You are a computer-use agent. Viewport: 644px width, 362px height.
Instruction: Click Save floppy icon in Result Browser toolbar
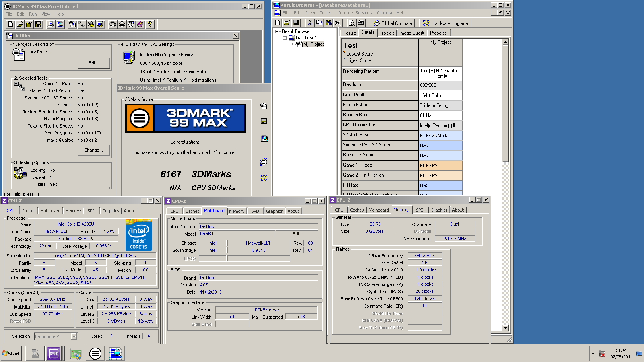[x=296, y=23]
